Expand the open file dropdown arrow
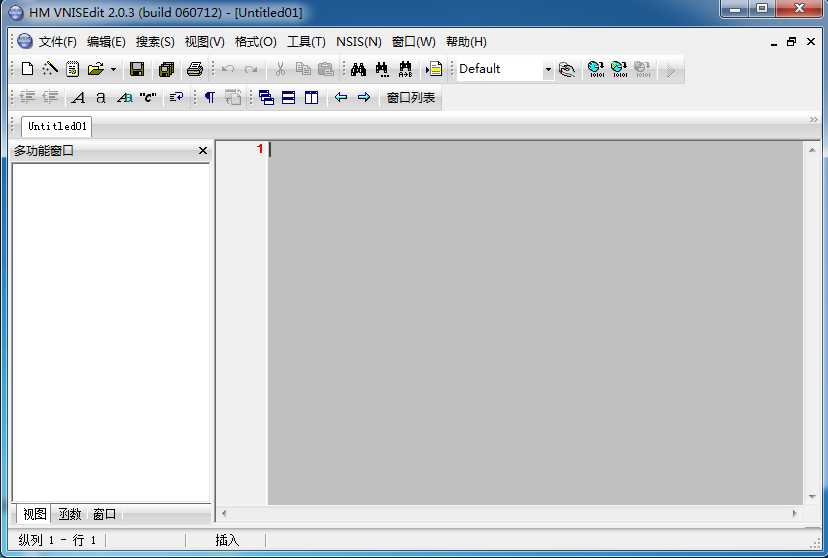This screenshot has width=828, height=558. pos(113,69)
